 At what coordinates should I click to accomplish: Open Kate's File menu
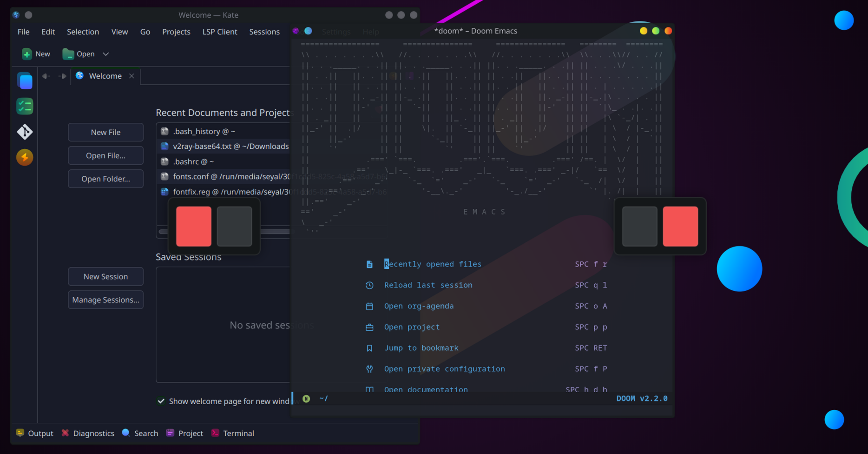coord(24,32)
